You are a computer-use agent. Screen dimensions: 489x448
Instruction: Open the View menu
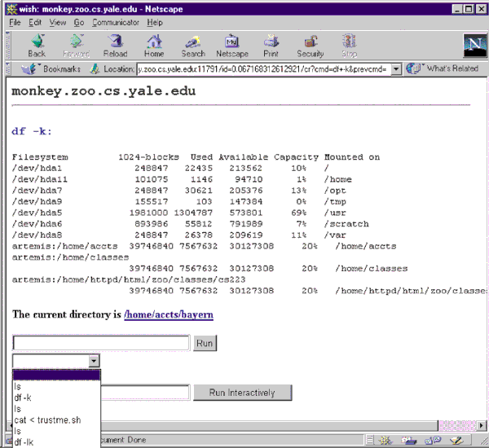(57, 23)
